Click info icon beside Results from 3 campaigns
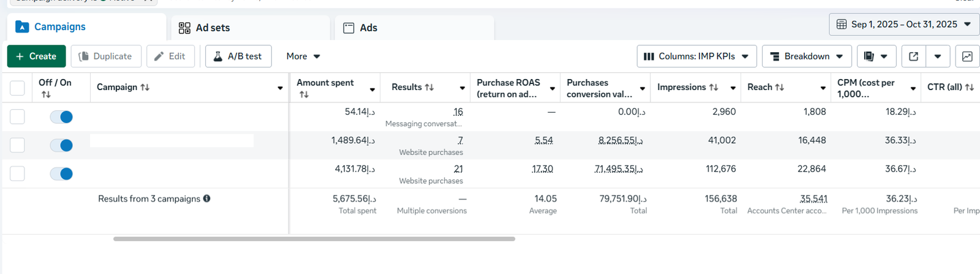The width and height of the screenshot is (980, 274). pos(207,199)
